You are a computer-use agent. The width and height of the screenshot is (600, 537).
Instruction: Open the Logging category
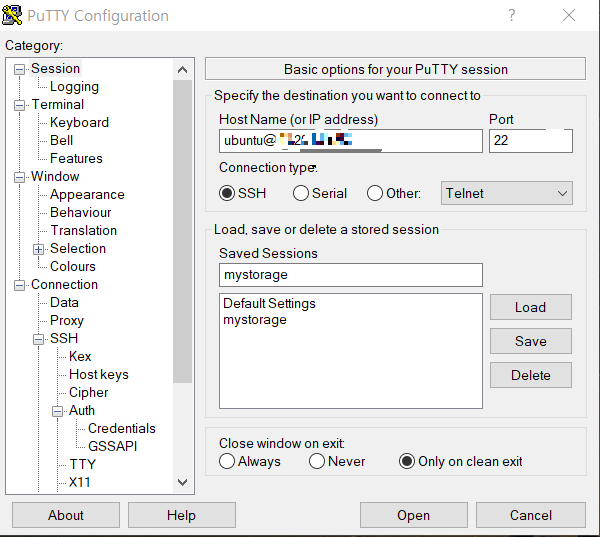click(x=74, y=87)
